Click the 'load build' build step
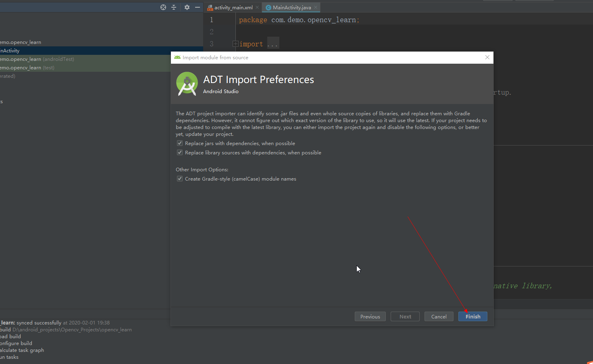Viewport: 593px width, 364px height. coord(10,336)
